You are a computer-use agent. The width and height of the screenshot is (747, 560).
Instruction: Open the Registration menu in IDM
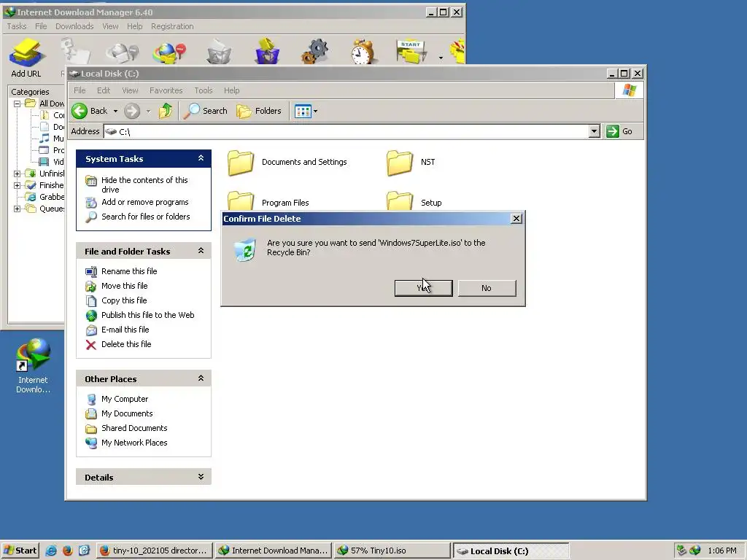[172, 26]
